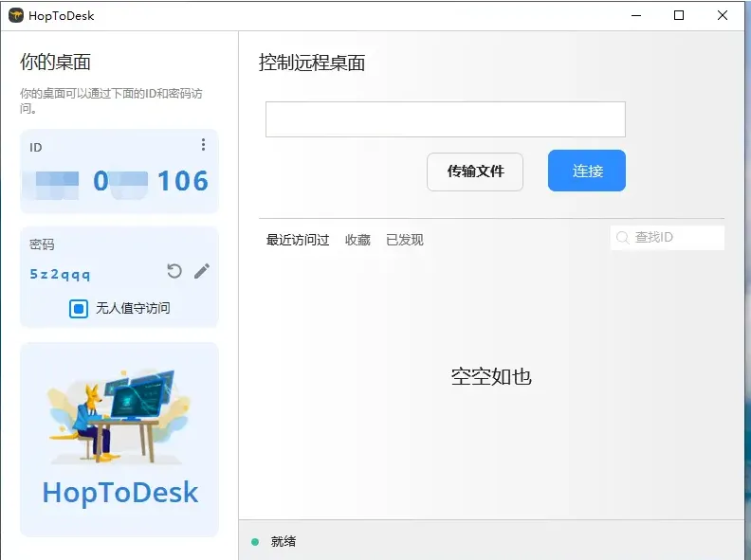Screen dimensions: 751x560
Task: Click the 查找ID search box
Action: (668, 238)
